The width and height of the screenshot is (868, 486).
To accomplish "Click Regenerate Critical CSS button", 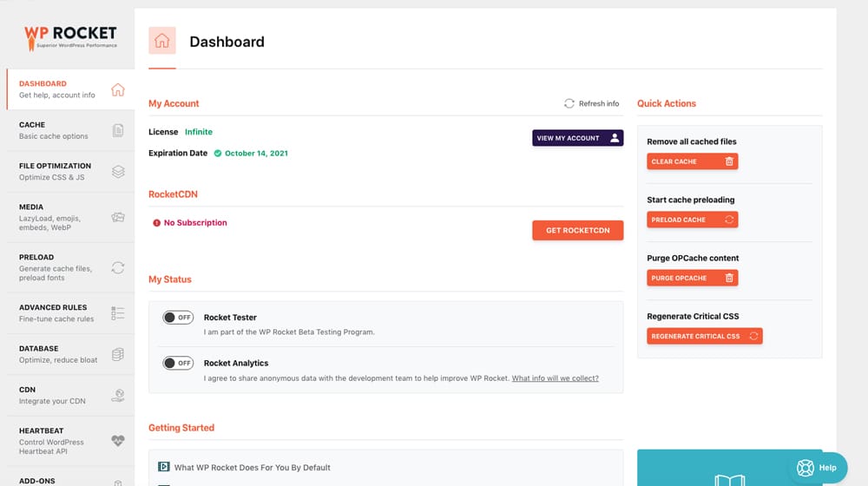I will (x=705, y=336).
